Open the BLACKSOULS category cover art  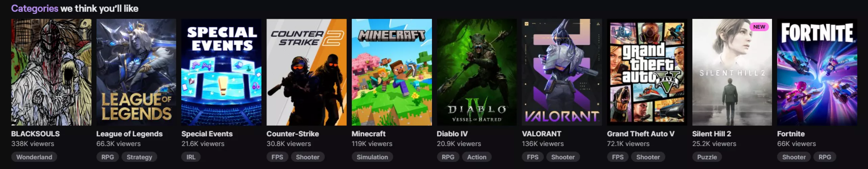pos(51,72)
